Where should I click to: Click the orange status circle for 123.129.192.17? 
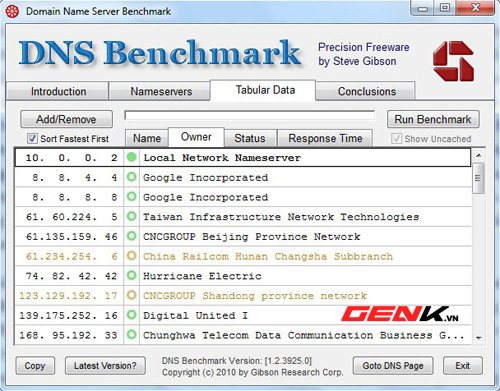pyautogui.click(x=132, y=295)
